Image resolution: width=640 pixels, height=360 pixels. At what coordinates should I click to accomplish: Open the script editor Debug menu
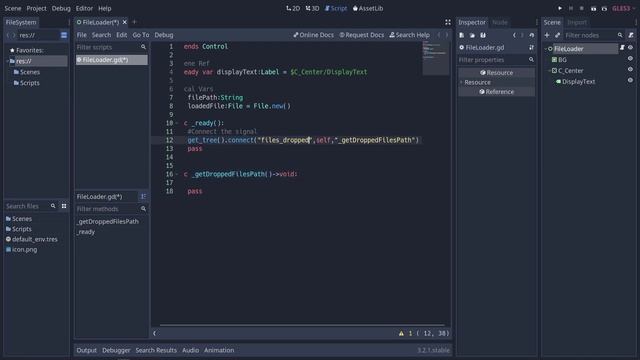164,35
